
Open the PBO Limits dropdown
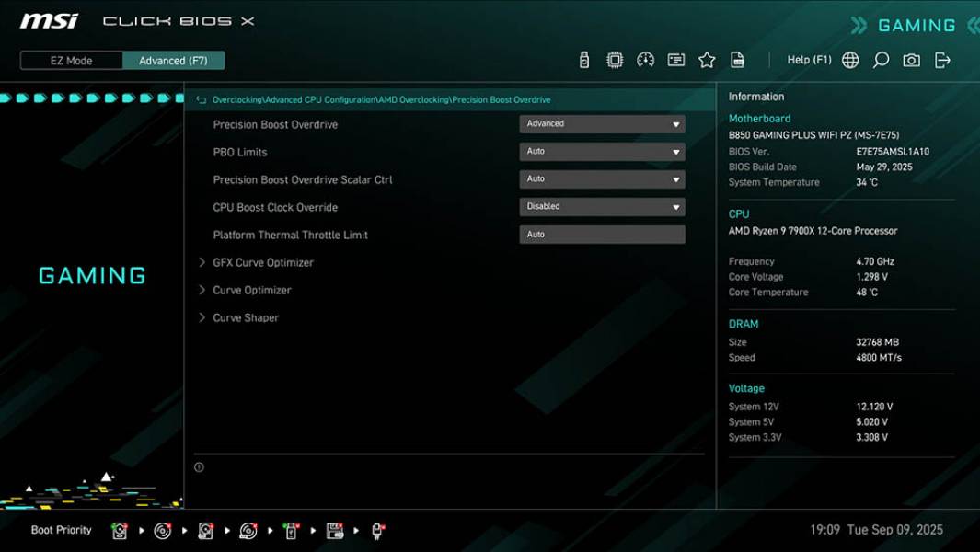tap(603, 151)
